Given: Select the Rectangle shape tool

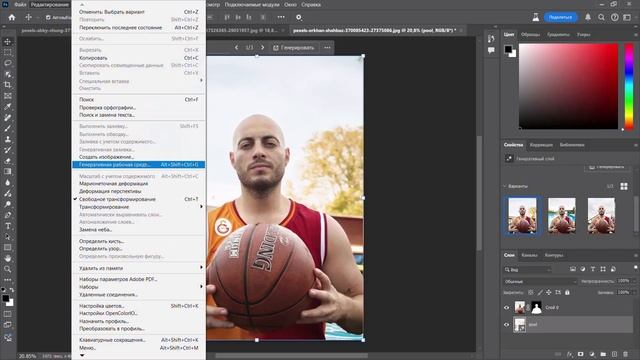Looking at the screenshot, I should point(8,247).
